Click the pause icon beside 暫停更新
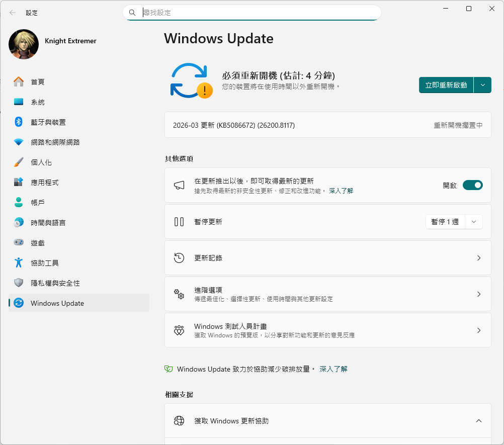 179,222
